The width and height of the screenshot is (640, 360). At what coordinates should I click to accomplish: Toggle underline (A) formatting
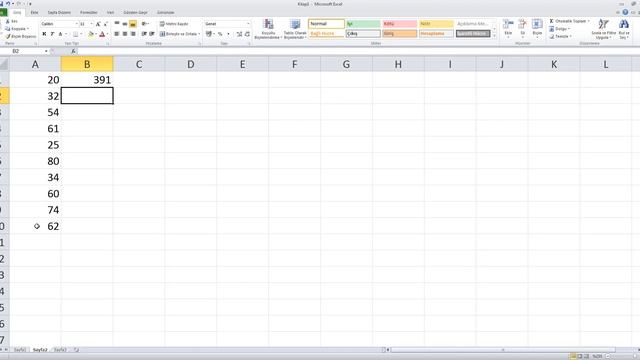pyautogui.click(x=60, y=34)
